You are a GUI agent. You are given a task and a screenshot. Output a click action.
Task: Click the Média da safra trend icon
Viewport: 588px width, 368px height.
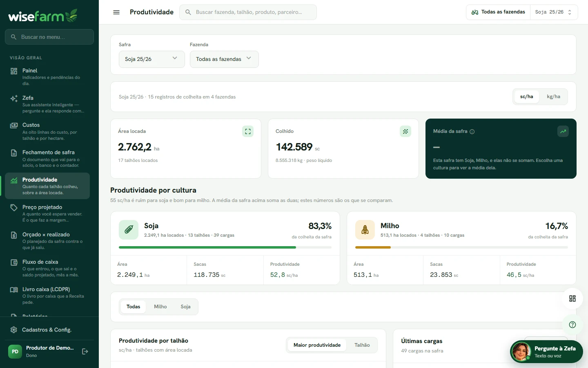[x=563, y=132]
